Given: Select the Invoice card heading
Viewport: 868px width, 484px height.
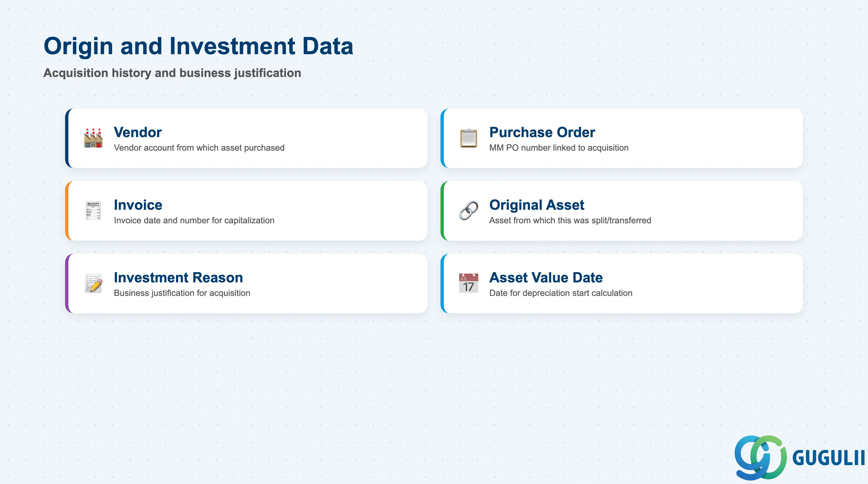Looking at the screenshot, I should click(x=138, y=205).
